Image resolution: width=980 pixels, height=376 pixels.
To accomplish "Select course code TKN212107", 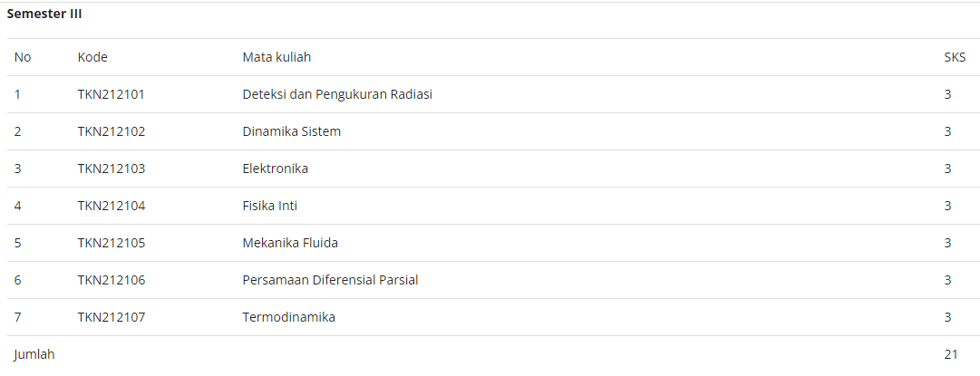I will pyautogui.click(x=112, y=317).
